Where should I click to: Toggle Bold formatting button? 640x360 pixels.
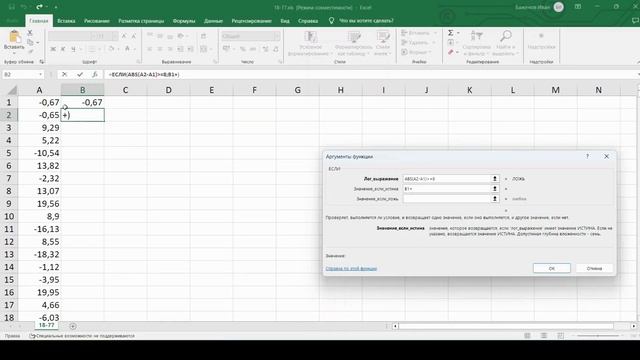pyautogui.click(x=53, y=49)
